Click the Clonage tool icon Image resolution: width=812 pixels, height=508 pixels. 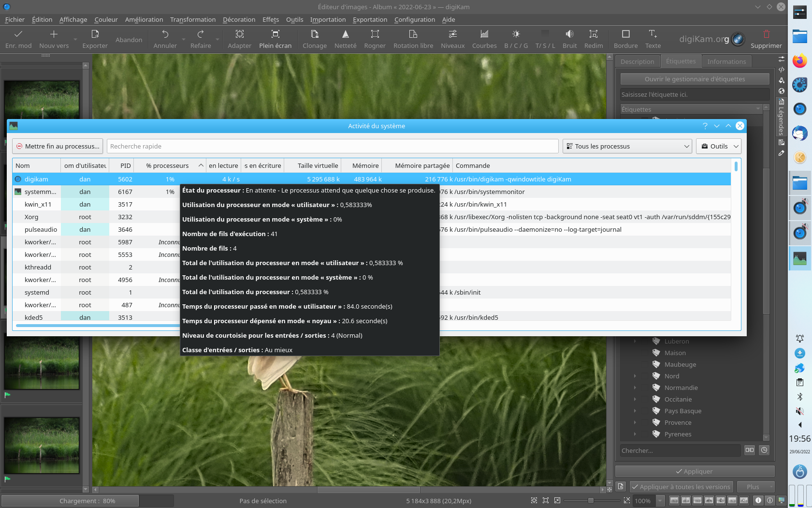pyautogui.click(x=315, y=34)
